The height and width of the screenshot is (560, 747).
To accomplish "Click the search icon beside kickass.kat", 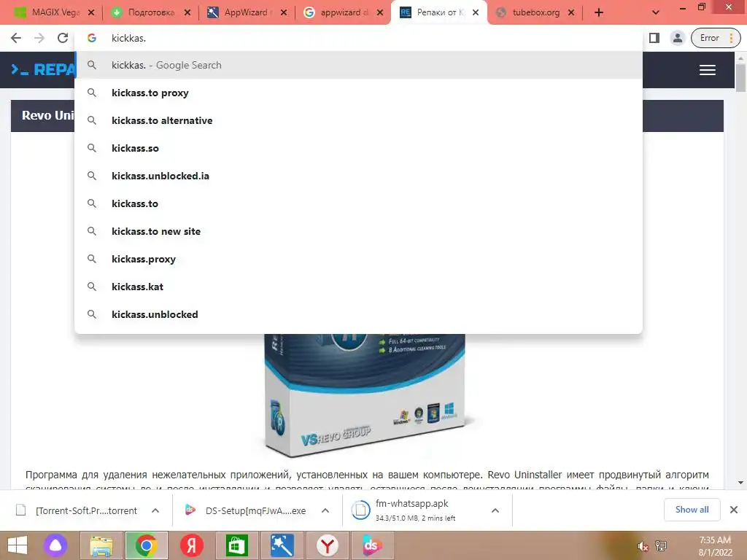I will click(92, 287).
